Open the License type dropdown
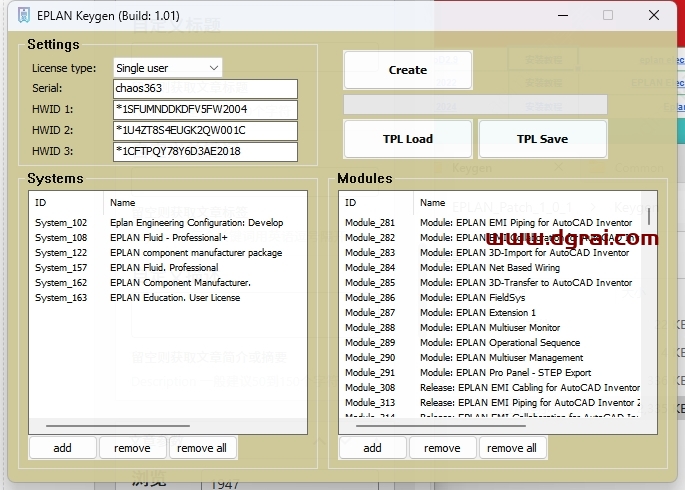The height and width of the screenshot is (490, 685). pyautogui.click(x=168, y=68)
